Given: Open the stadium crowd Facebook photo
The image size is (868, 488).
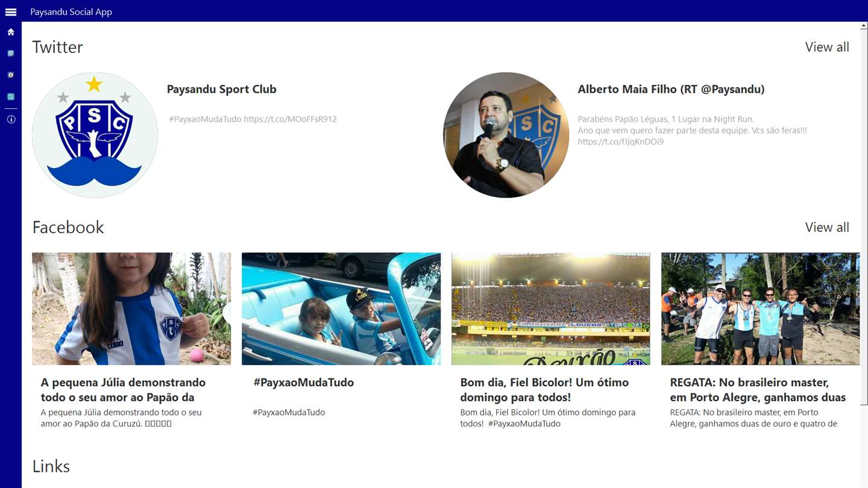Looking at the screenshot, I should point(551,308).
